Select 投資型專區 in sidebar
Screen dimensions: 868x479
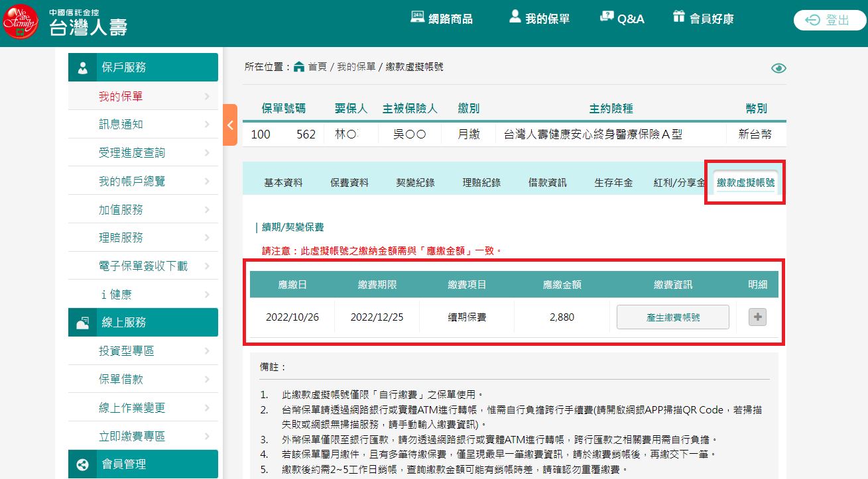(x=143, y=351)
